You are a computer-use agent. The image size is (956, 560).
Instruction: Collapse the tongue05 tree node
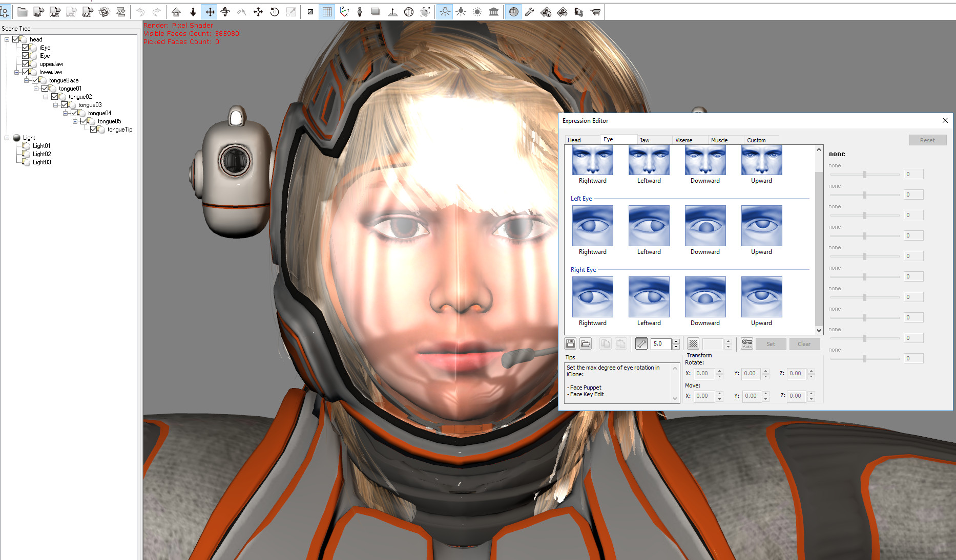(x=75, y=121)
